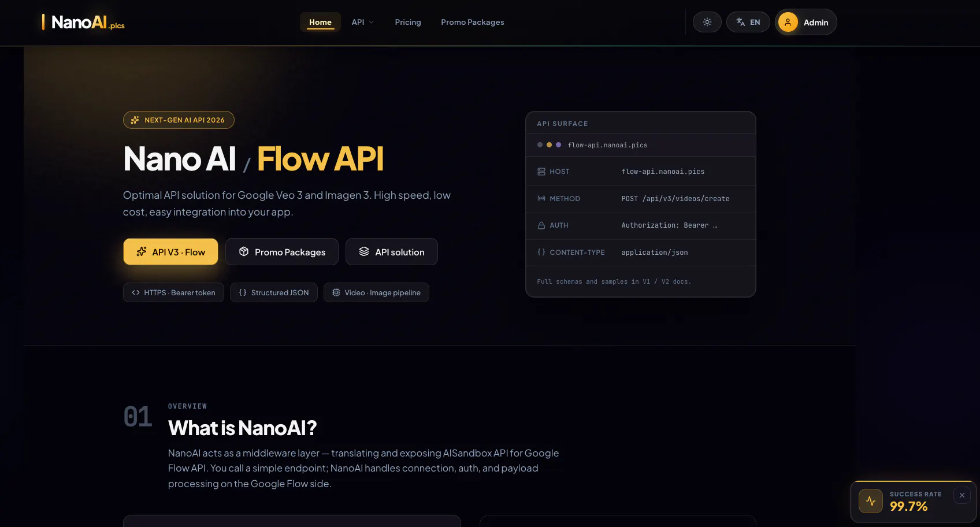Click the Structured JSON chip
Viewport: 980px width, 527px height.
(x=274, y=292)
